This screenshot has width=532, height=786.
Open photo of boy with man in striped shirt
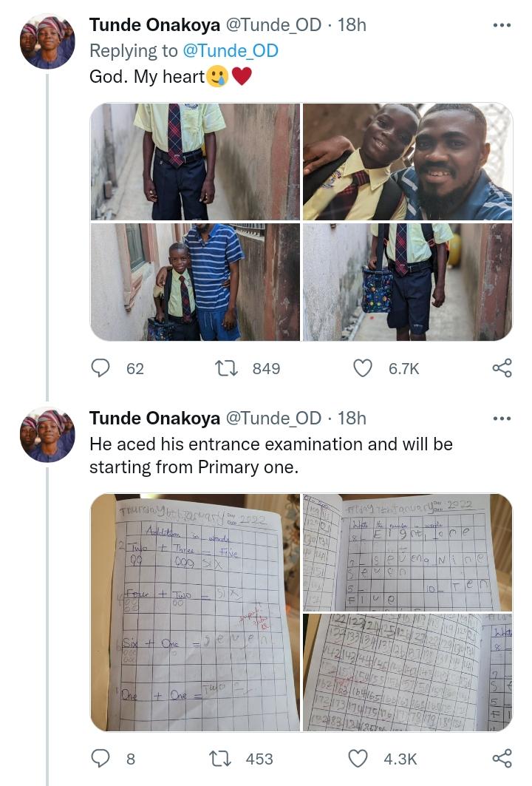coord(195,282)
